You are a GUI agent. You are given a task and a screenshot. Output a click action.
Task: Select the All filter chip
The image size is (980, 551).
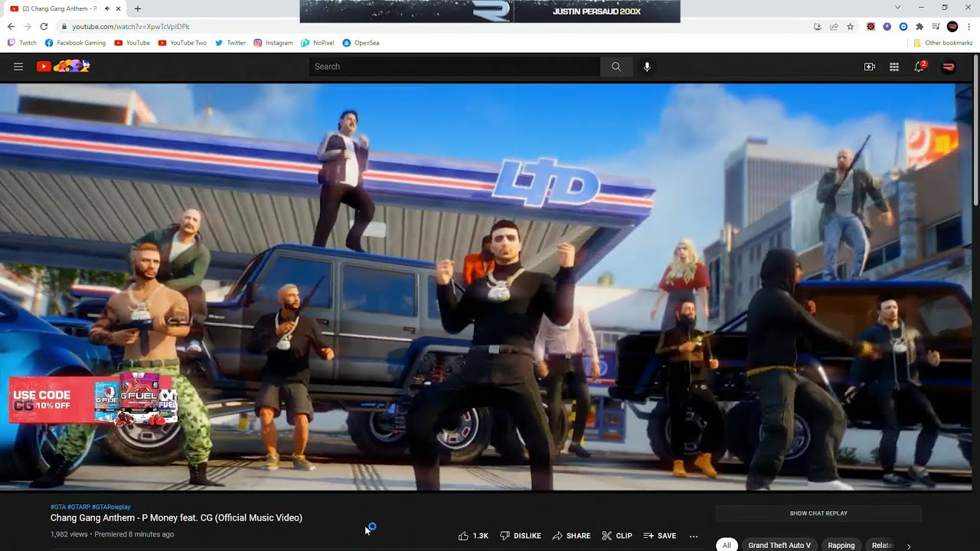point(727,545)
